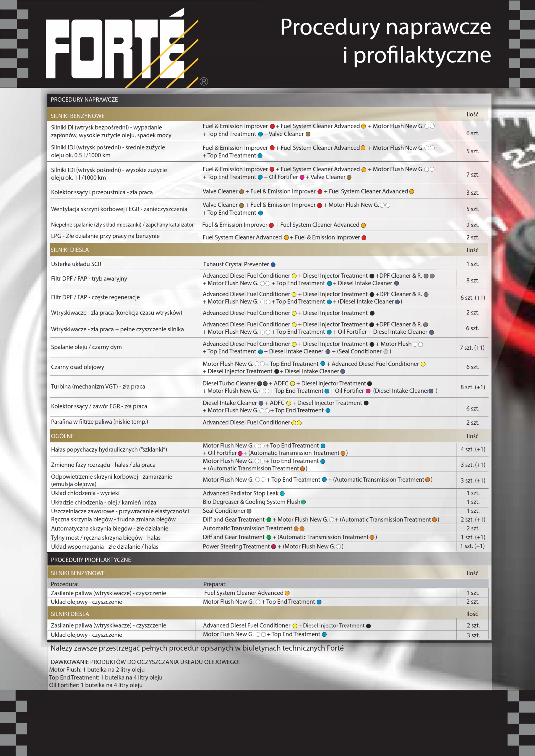Screen dimensions: 535x756
Task: Select the note starting "Należy zawsze przestrzegać"
Action: point(197,648)
